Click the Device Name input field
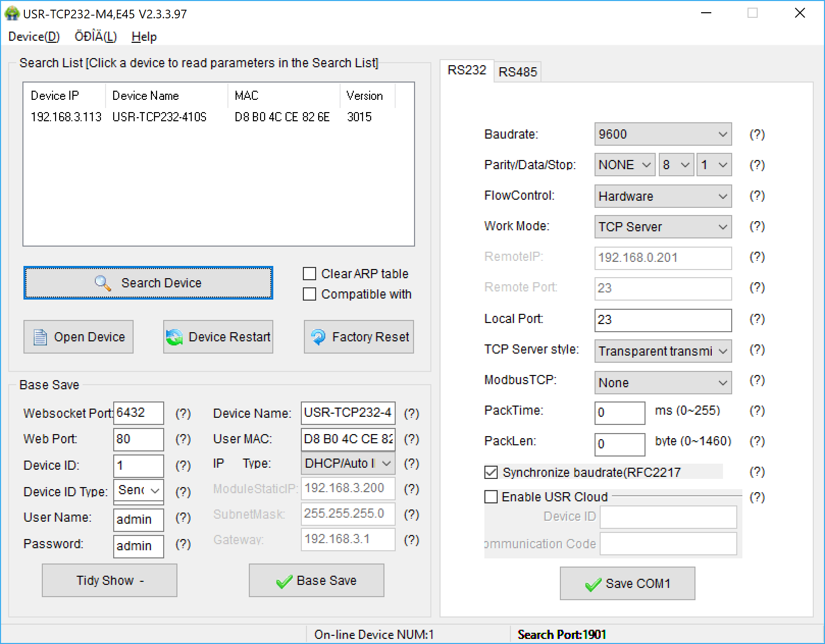825x644 pixels. pos(348,413)
